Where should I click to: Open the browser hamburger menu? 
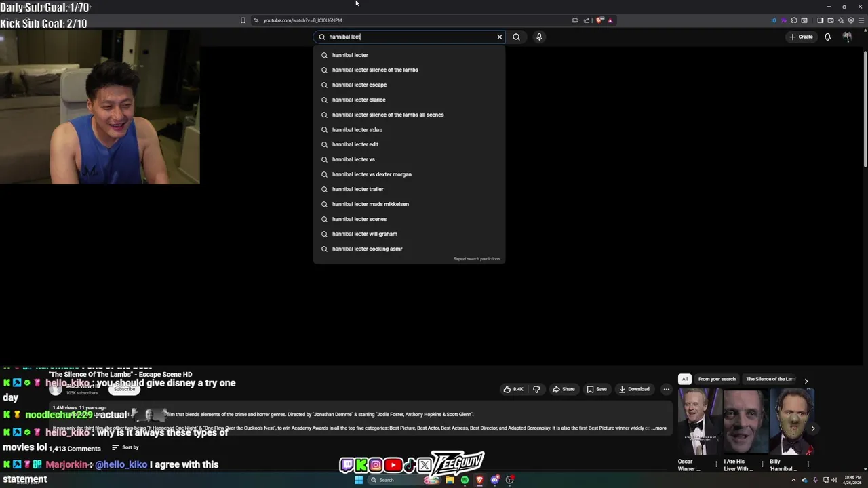coord(861,20)
